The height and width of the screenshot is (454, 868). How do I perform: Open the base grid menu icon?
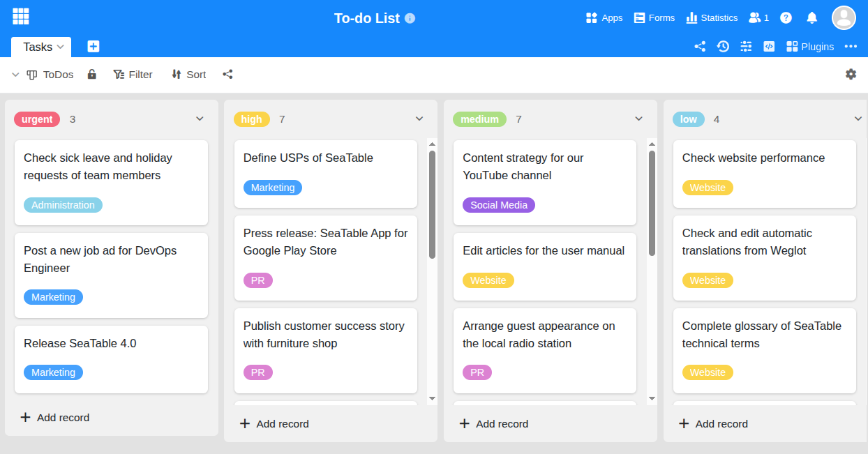[21, 17]
